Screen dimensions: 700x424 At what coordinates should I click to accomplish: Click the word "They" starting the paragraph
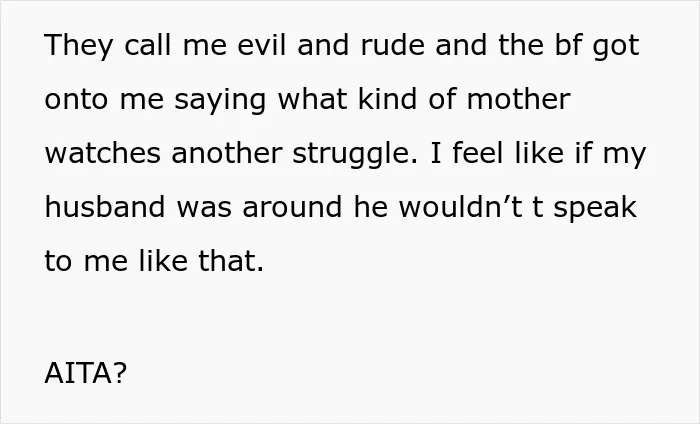(78, 46)
